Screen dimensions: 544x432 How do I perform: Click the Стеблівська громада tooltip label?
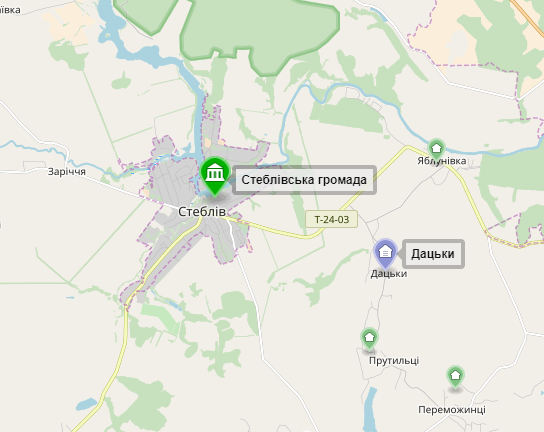tap(304, 180)
